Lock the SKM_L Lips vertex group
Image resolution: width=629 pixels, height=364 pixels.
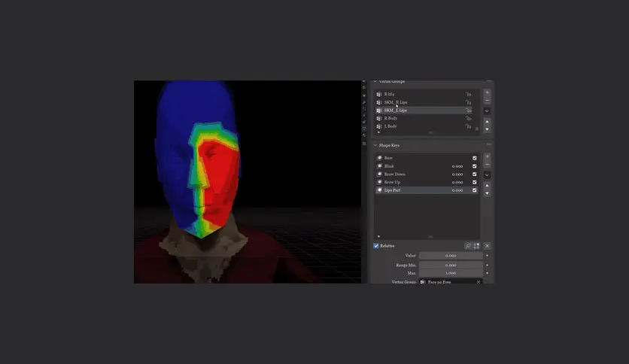click(468, 111)
